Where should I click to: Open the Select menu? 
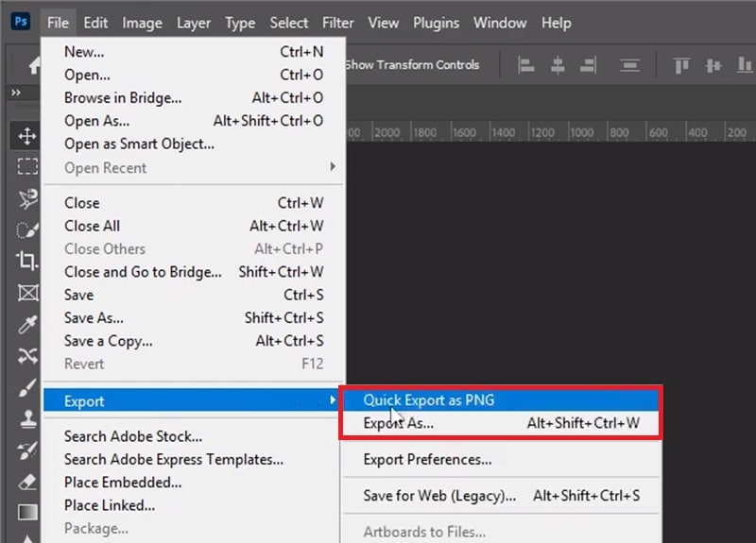point(289,23)
